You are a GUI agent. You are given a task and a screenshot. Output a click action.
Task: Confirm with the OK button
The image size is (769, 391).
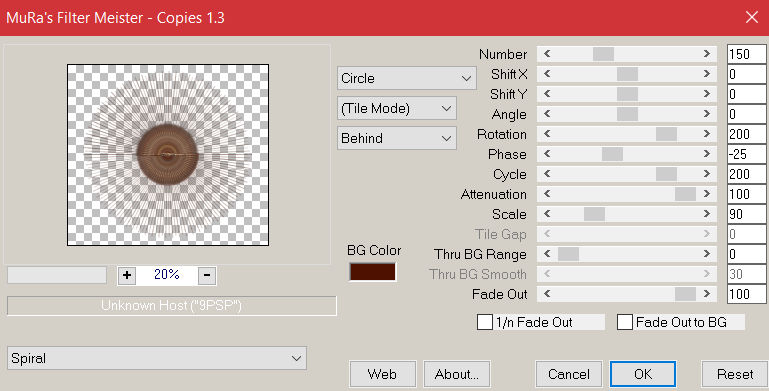coord(643,374)
